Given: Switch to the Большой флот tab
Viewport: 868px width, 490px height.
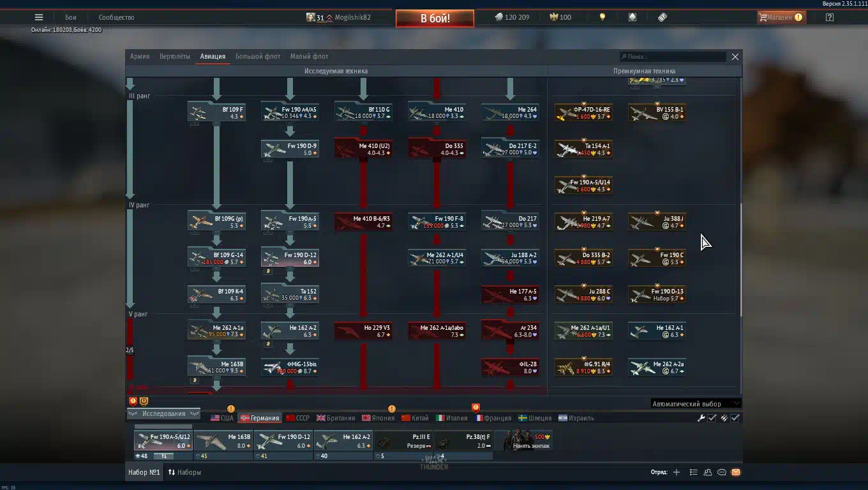Looking at the screenshot, I should coord(258,56).
